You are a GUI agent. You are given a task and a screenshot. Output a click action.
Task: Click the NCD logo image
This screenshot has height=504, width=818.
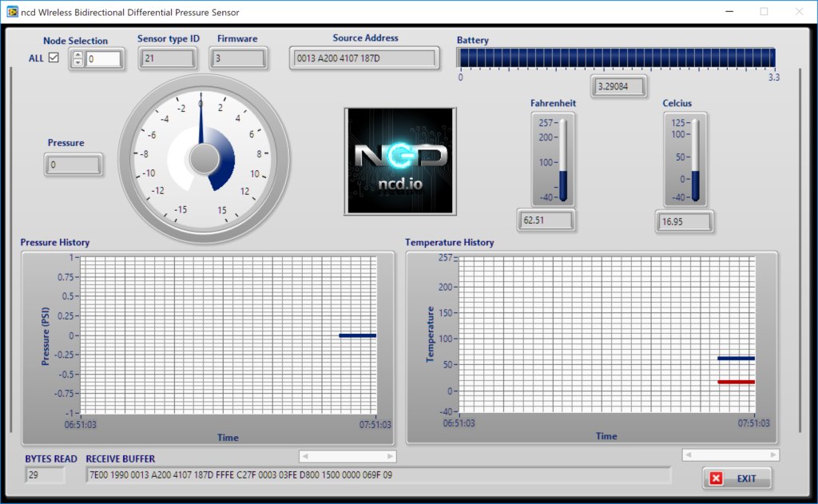400,161
